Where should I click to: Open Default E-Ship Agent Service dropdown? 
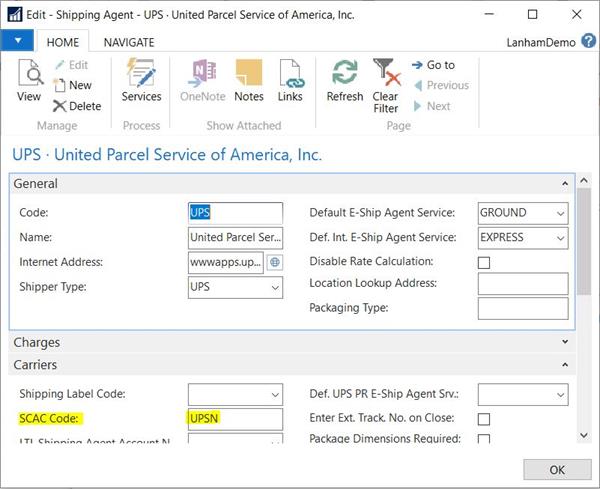click(561, 214)
